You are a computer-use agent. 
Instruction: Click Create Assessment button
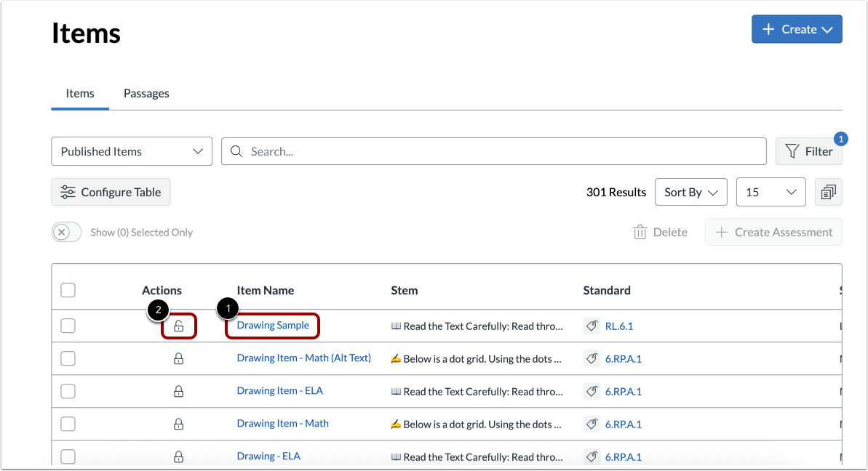coord(773,232)
